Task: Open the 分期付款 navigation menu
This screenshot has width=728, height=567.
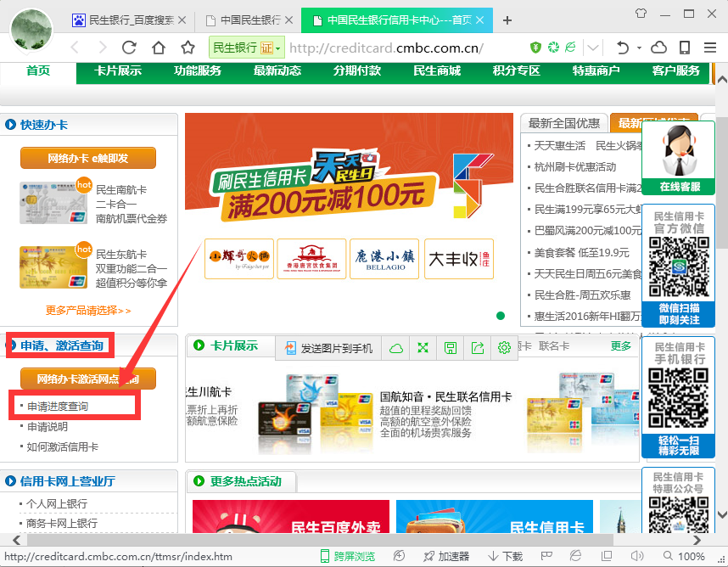Action: coord(357,70)
